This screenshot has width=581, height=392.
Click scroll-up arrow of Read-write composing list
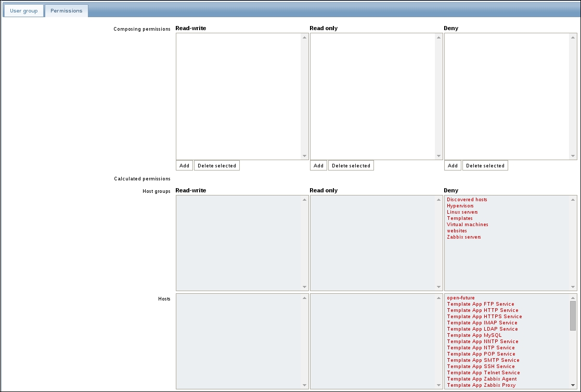[305, 37]
